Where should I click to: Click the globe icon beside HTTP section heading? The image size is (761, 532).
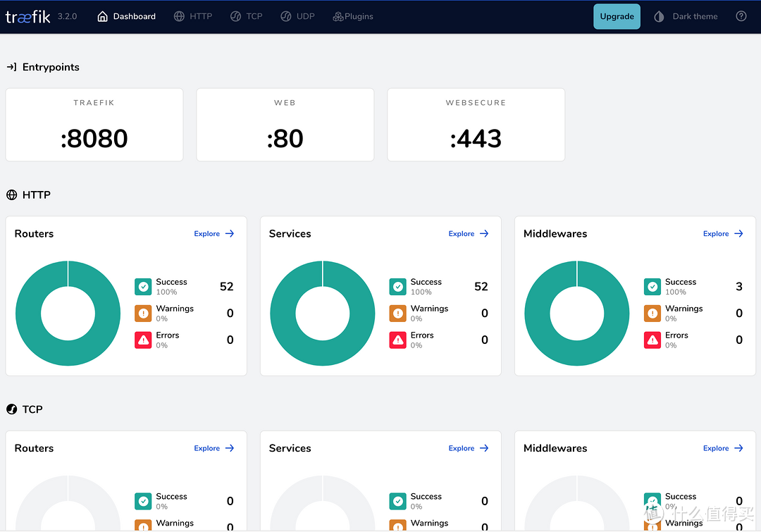coord(11,195)
